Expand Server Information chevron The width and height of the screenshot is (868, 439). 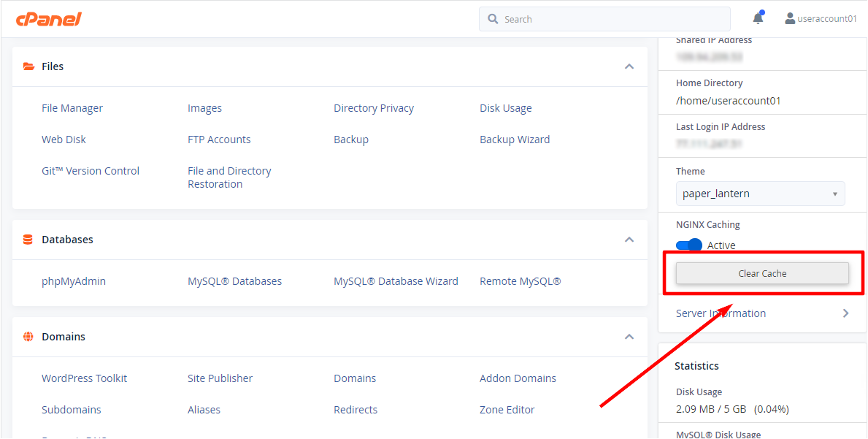(845, 313)
